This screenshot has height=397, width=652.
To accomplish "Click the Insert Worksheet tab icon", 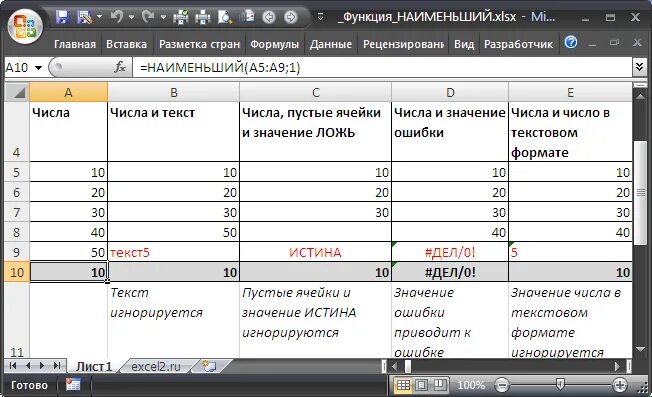I will 209,366.
